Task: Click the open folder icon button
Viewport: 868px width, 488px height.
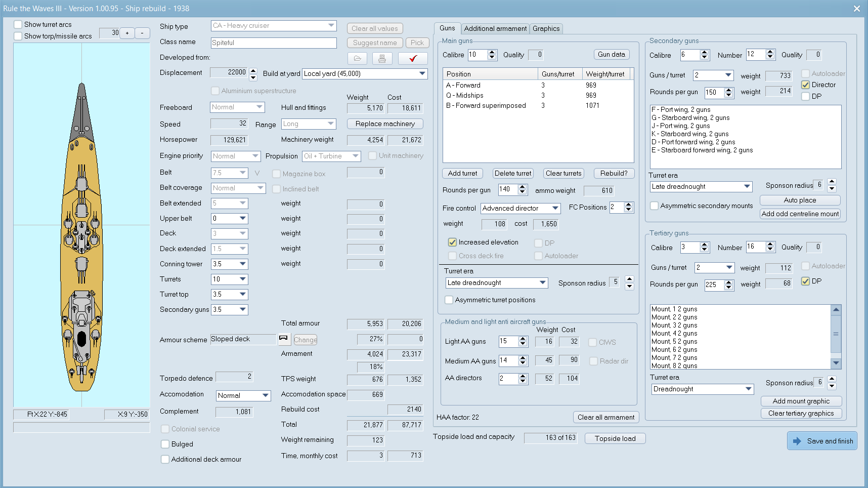Action: pos(358,59)
